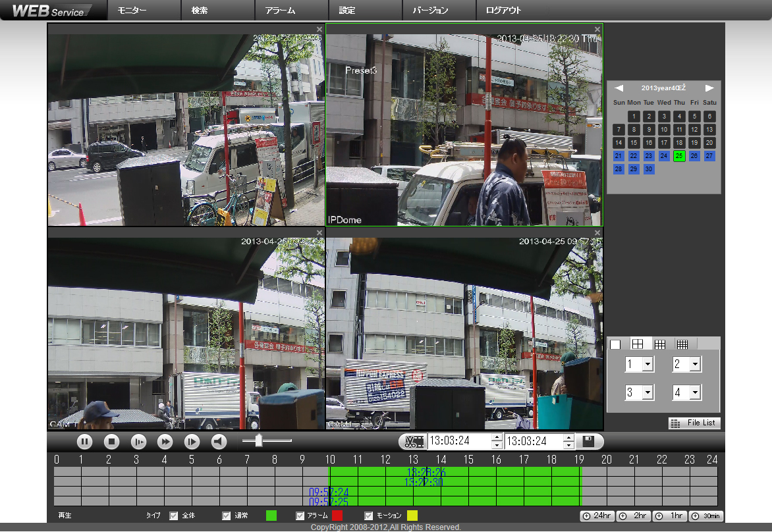This screenshot has height=532, width=772.
Task: Switch to single-window layout view
Action: tap(616, 344)
